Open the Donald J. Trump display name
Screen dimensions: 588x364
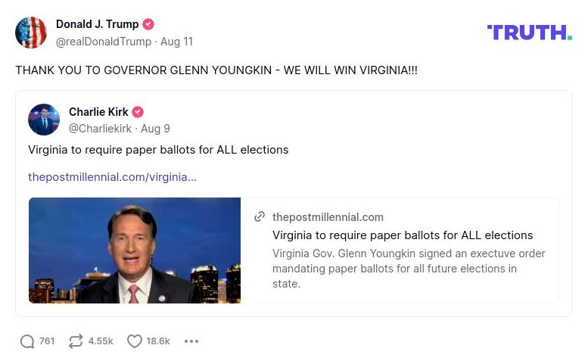click(97, 24)
